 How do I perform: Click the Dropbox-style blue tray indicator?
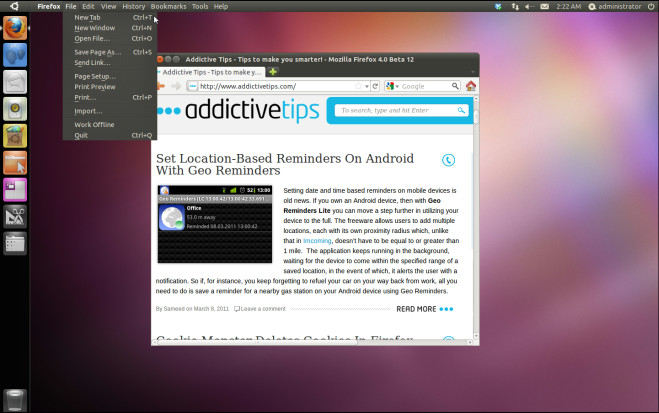(498, 6)
